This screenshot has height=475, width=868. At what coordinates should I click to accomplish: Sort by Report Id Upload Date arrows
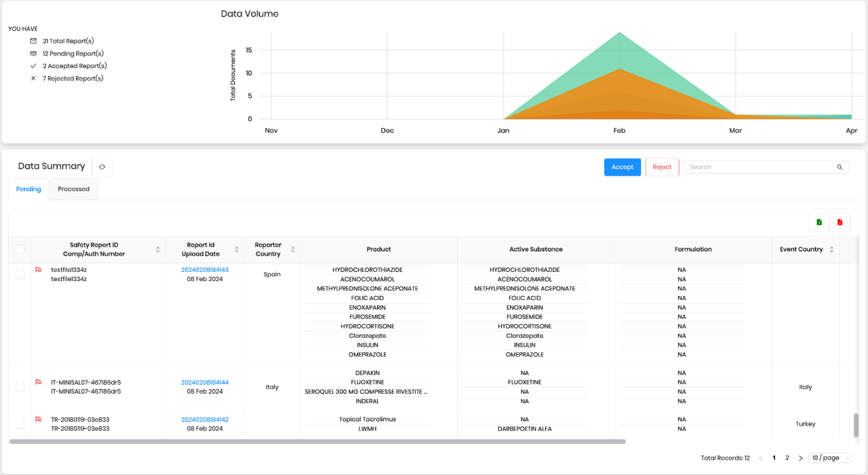(237, 249)
